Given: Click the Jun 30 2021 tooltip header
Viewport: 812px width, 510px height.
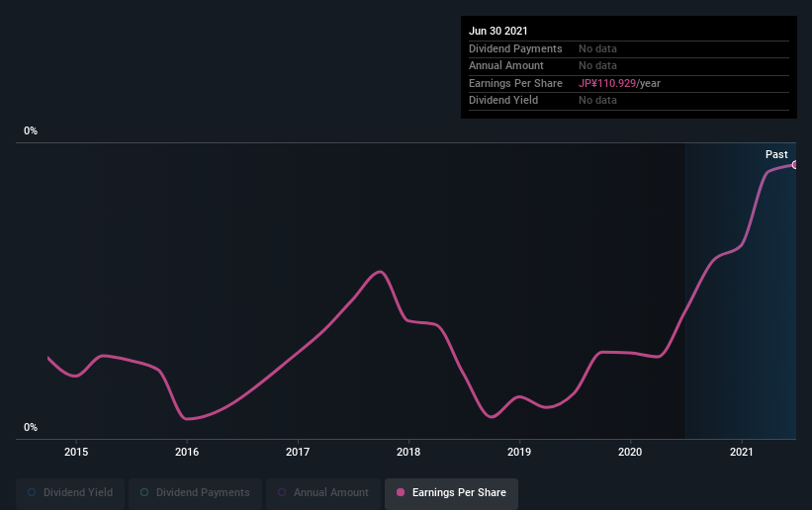Looking at the screenshot, I should pyautogui.click(x=498, y=31).
